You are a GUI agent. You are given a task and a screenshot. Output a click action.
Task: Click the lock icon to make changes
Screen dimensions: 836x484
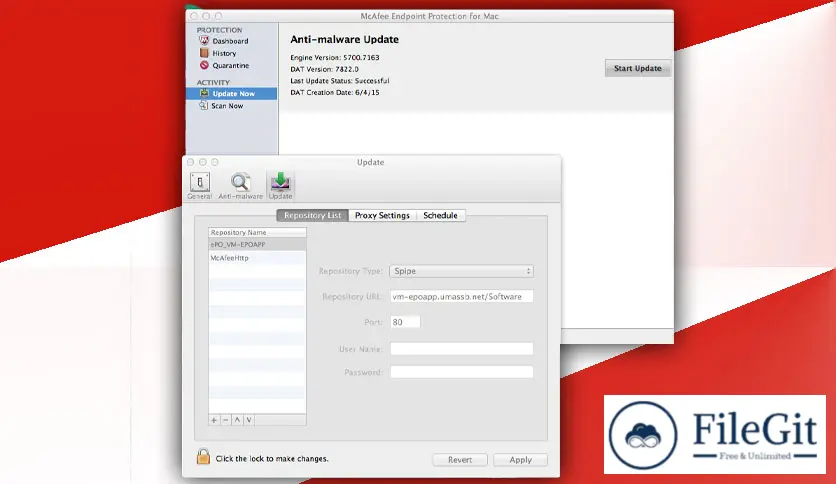coord(203,456)
